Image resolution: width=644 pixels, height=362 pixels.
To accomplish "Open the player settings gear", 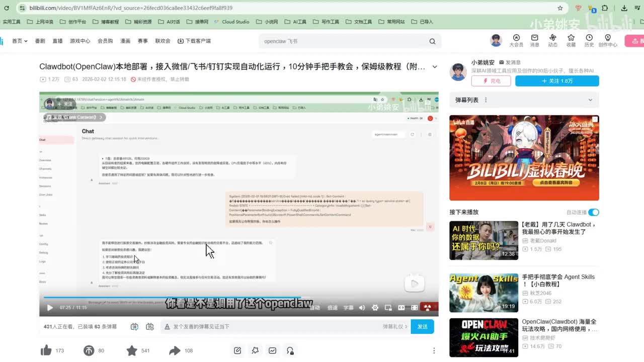I will point(375,308).
